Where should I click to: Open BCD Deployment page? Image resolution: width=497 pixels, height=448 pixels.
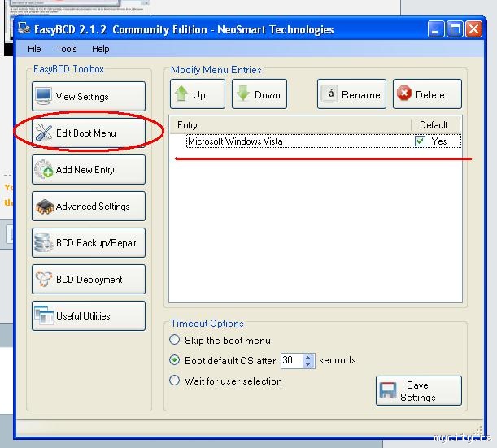89,280
